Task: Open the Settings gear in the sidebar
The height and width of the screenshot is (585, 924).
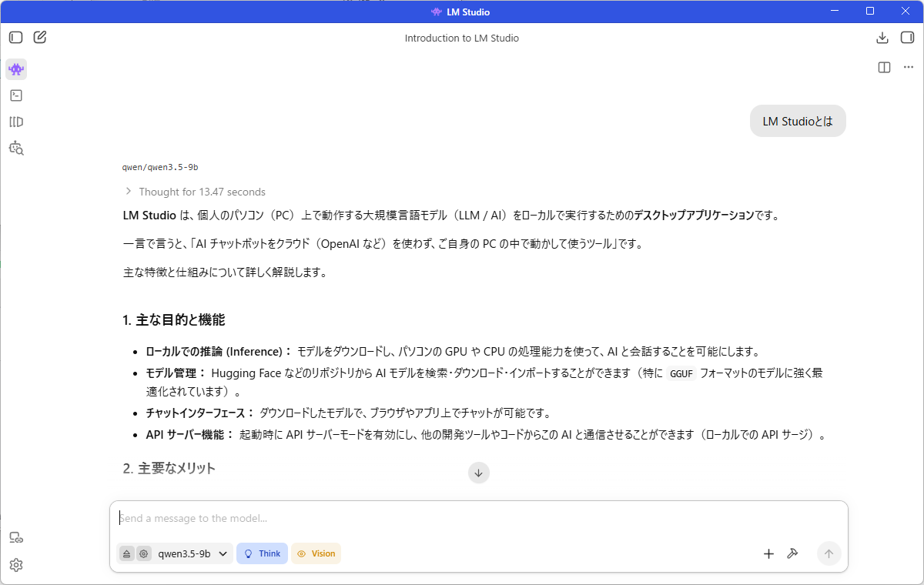Action: (x=16, y=565)
